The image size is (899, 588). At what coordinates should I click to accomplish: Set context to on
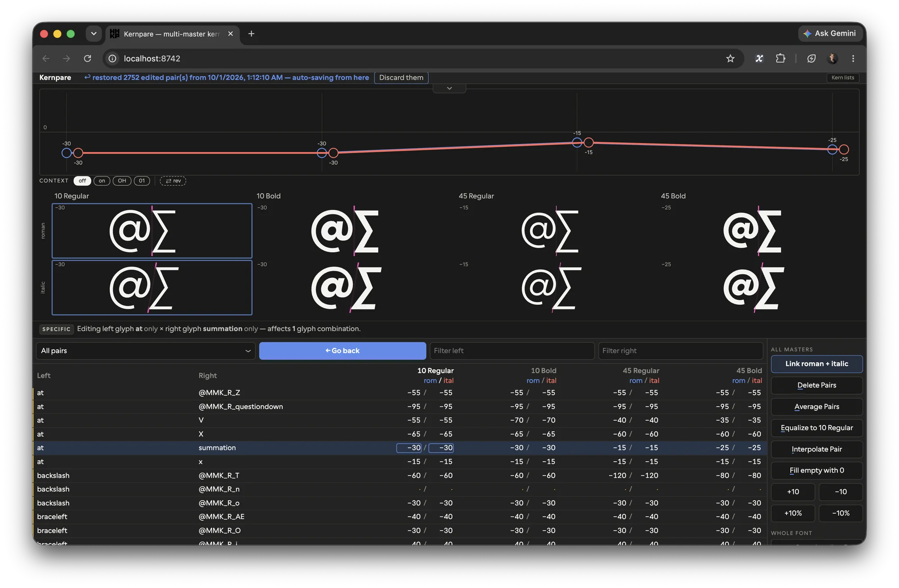pyautogui.click(x=102, y=181)
